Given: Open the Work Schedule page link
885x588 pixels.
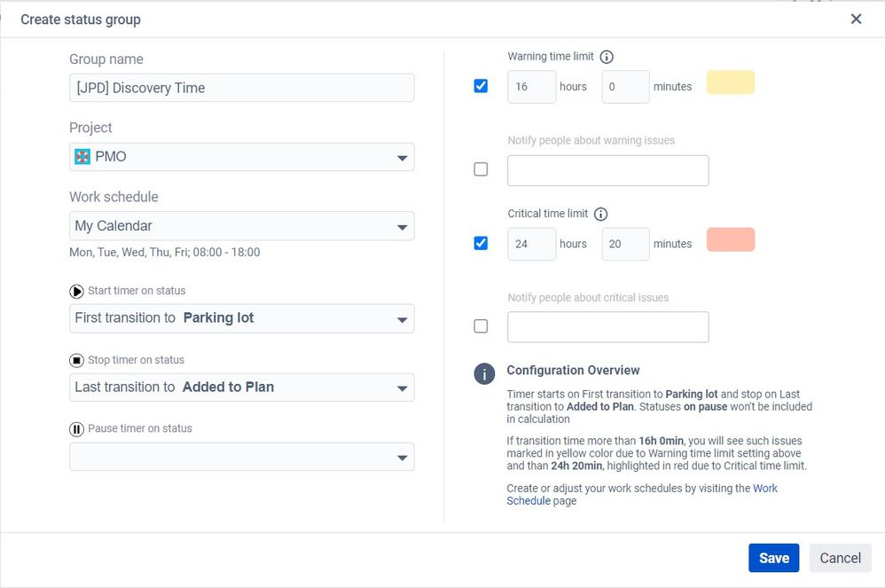Looking at the screenshot, I should coord(764,489).
